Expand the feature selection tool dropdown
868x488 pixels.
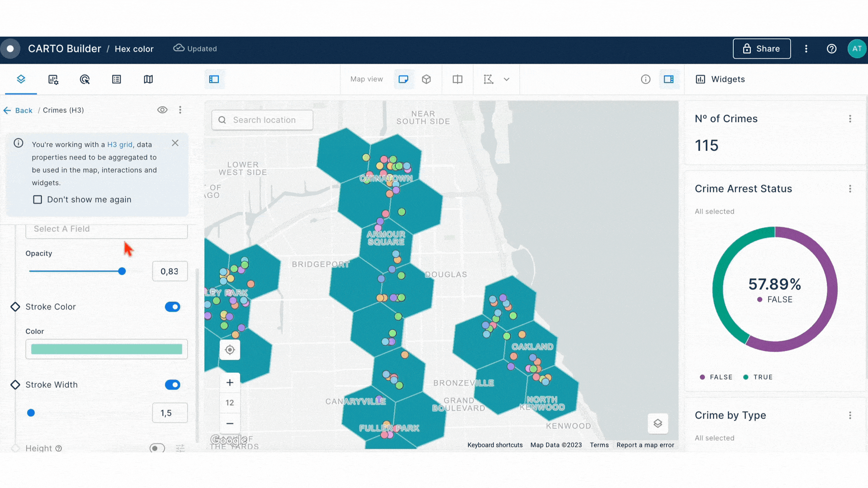coord(507,80)
